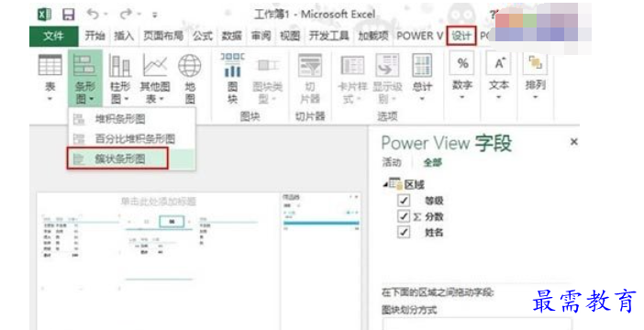Click the 切片器 slicer button
Viewport: 644px width, 330px height.
(x=310, y=78)
